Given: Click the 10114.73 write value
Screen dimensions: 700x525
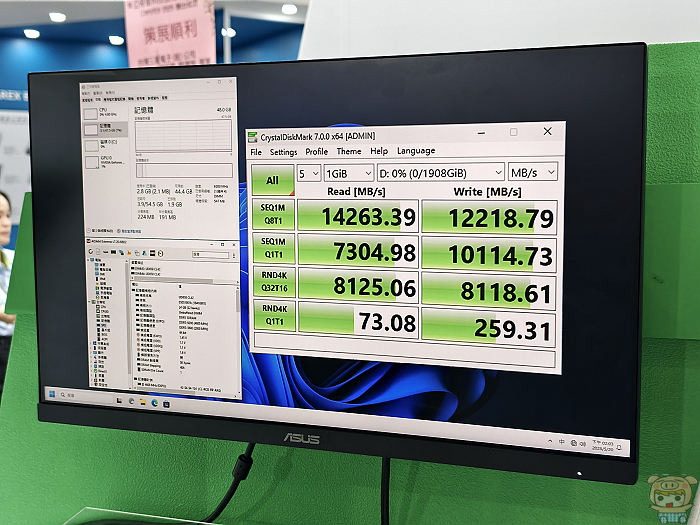Looking at the screenshot, I should click(x=489, y=255).
